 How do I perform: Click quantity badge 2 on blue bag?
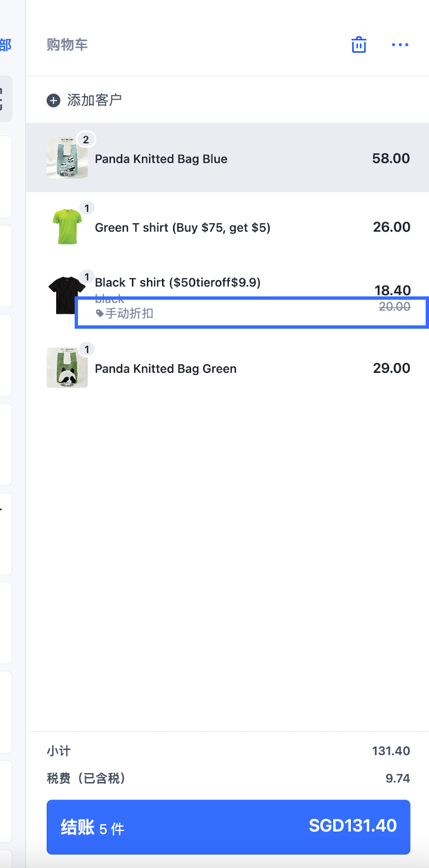(x=86, y=140)
